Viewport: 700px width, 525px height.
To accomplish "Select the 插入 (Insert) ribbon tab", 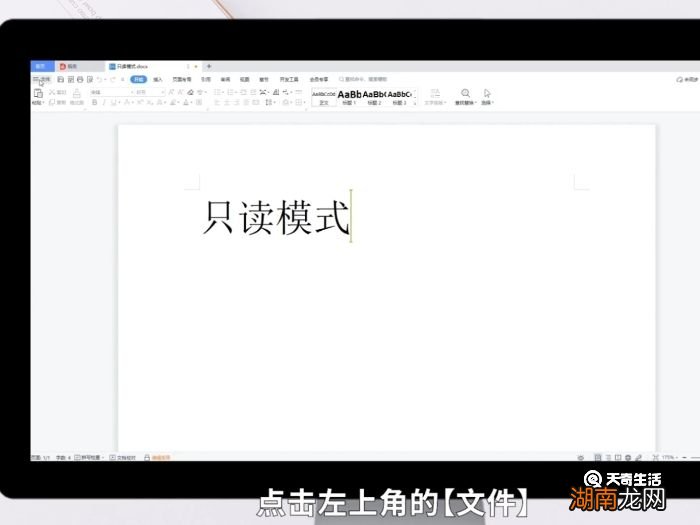I will click(158, 79).
